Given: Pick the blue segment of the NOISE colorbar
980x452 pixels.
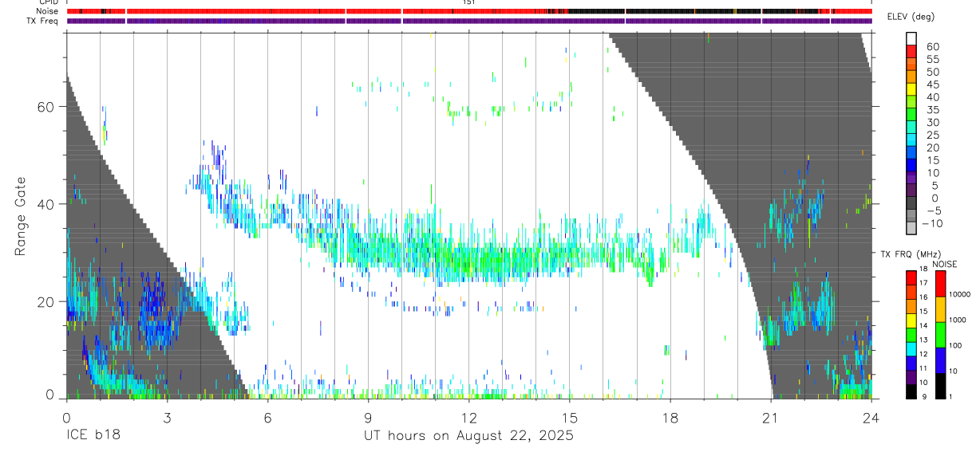Looking at the screenshot, I should pos(940,360).
